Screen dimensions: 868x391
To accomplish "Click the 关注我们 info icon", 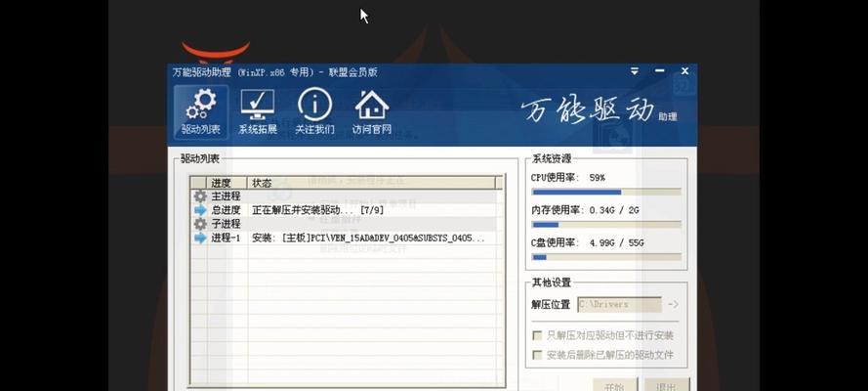I will pyautogui.click(x=314, y=111).
